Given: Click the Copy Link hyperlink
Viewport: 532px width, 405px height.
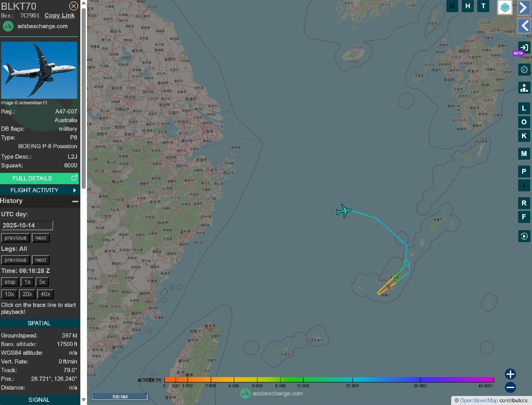Looking at the screenshot, I should click(x=59, y=15).
